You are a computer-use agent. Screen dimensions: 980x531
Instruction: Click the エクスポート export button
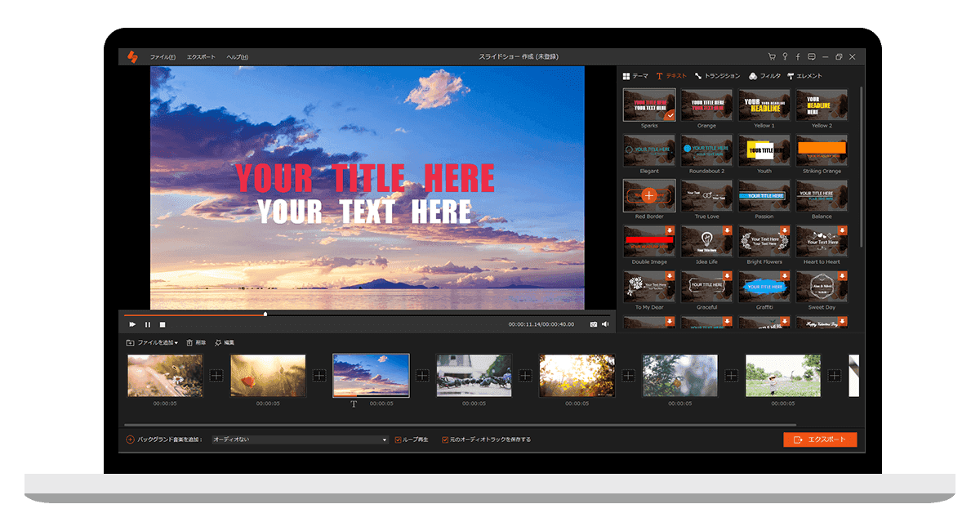[820, 440]
